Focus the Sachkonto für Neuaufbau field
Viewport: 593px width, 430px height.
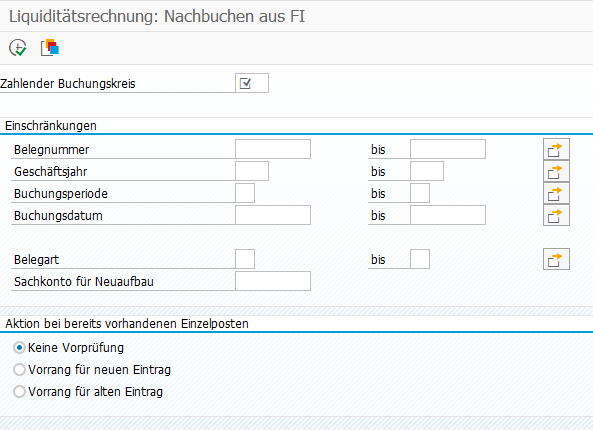(273, 281)
